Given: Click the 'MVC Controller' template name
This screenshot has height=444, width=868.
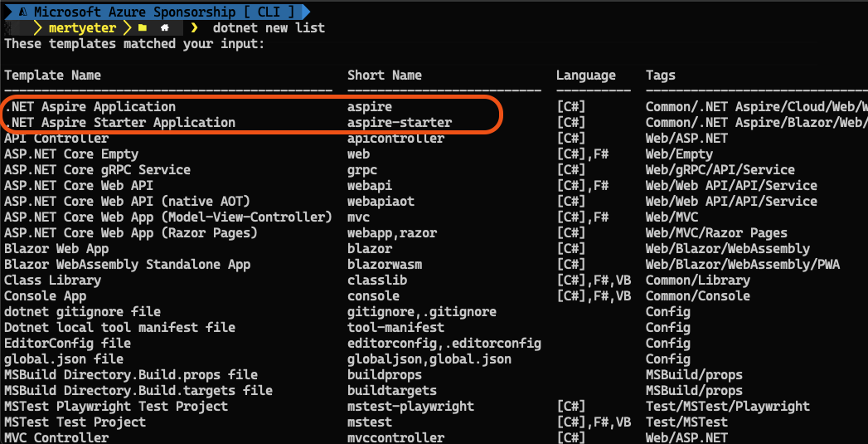Looking at the screenshot, I should [56, 438].
